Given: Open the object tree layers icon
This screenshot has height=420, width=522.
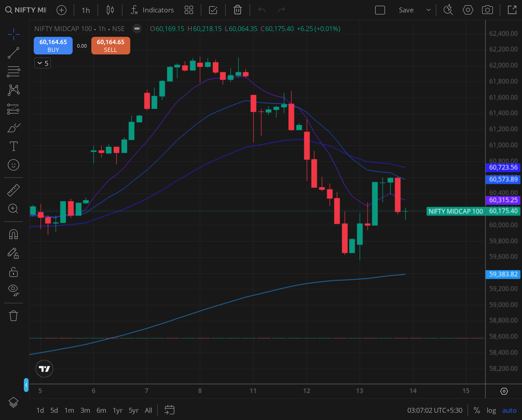Looking at the screenshot, I should pyautogui.click(x=13, y=402).
